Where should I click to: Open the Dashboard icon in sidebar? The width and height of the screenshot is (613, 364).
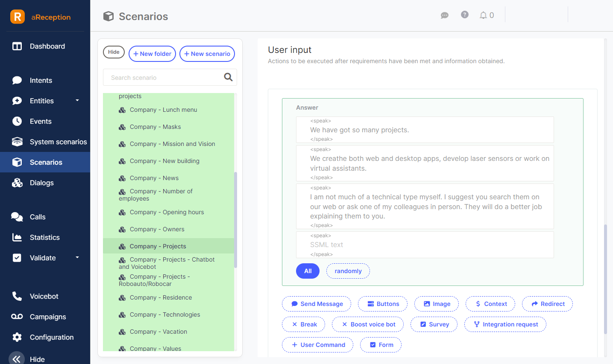click(x=17, y=46)
